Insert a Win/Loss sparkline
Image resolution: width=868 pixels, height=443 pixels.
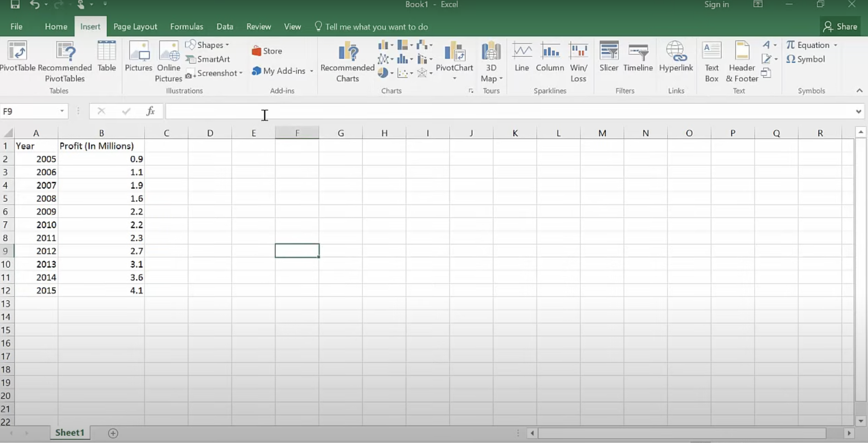pos(578,62)
